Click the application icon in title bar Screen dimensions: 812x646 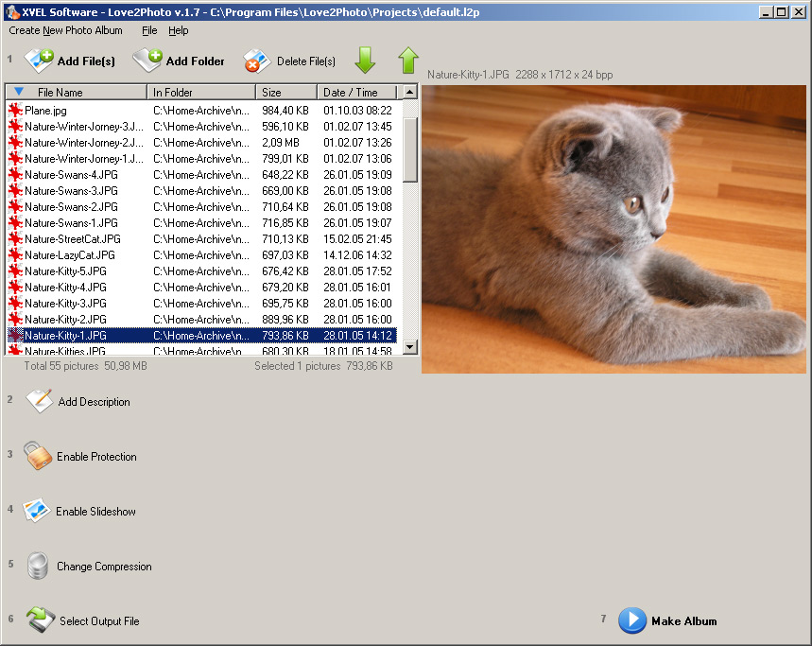tap(12, 12)
